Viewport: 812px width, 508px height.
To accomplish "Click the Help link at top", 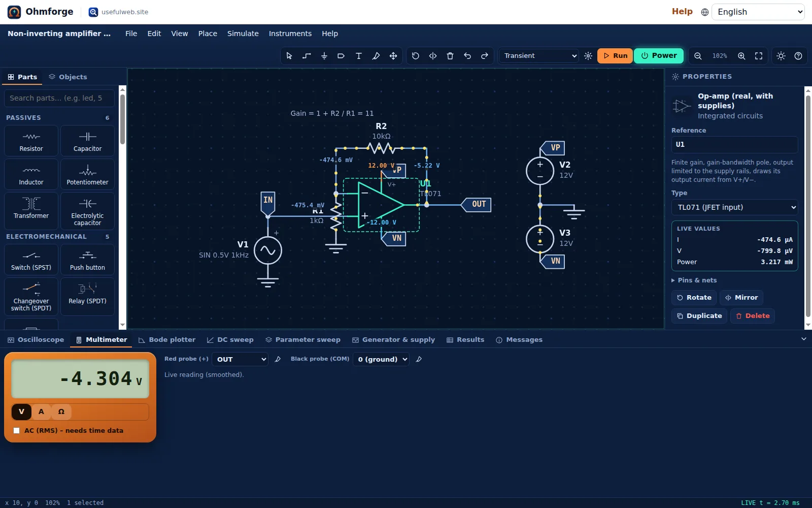I will click(x=682, y=12).
